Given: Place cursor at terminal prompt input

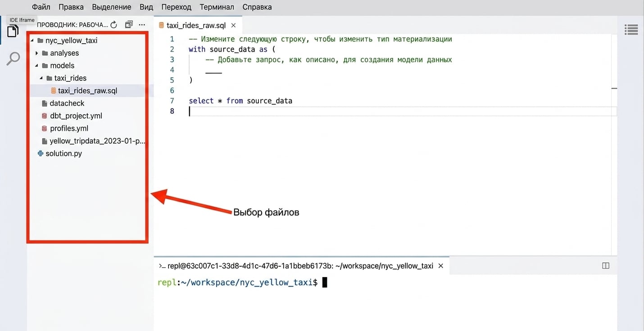Looking at the screenshot, I should point(325,282).
